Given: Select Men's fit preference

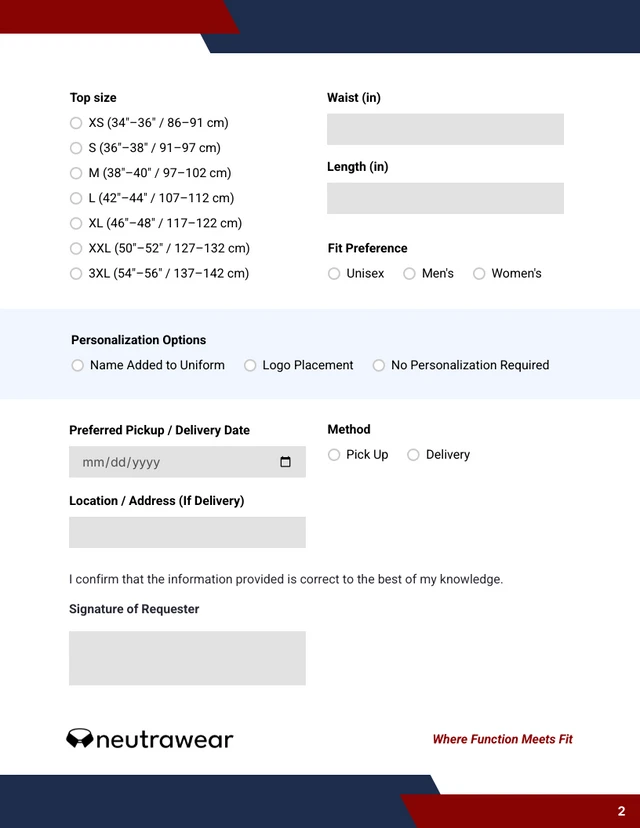Looking at the screenshot, I should click(x=409, y=273).
